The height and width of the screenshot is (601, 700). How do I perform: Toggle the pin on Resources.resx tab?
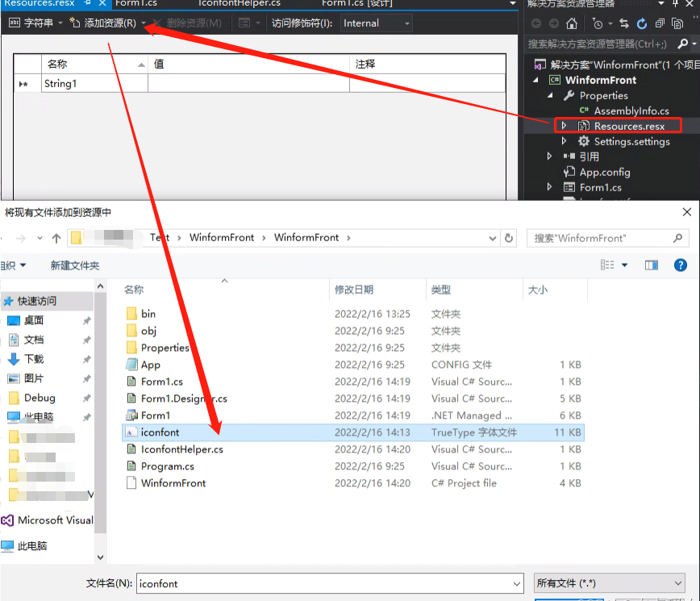click(89, 4)
